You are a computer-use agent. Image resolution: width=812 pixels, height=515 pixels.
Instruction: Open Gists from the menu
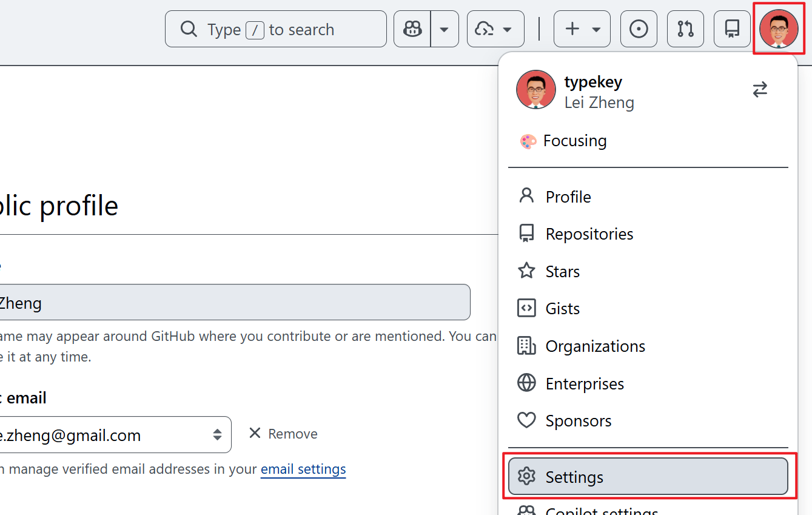click(x=648, y=308)
